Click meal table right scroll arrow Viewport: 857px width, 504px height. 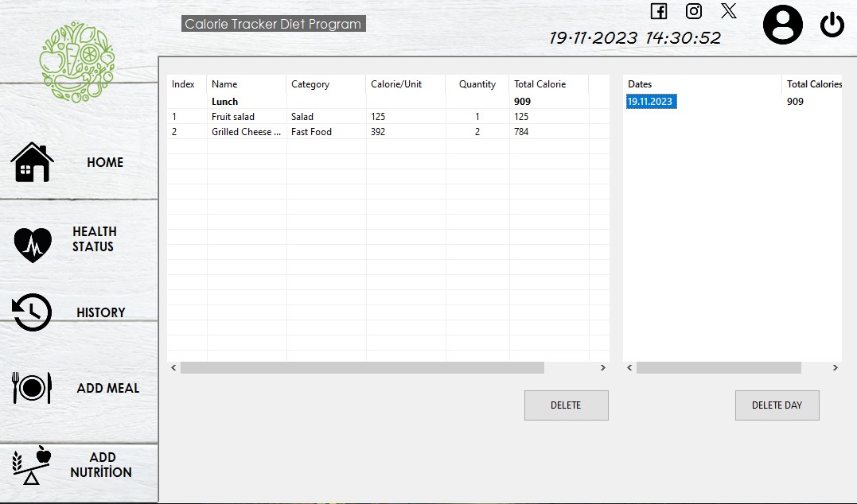(603, 367)
